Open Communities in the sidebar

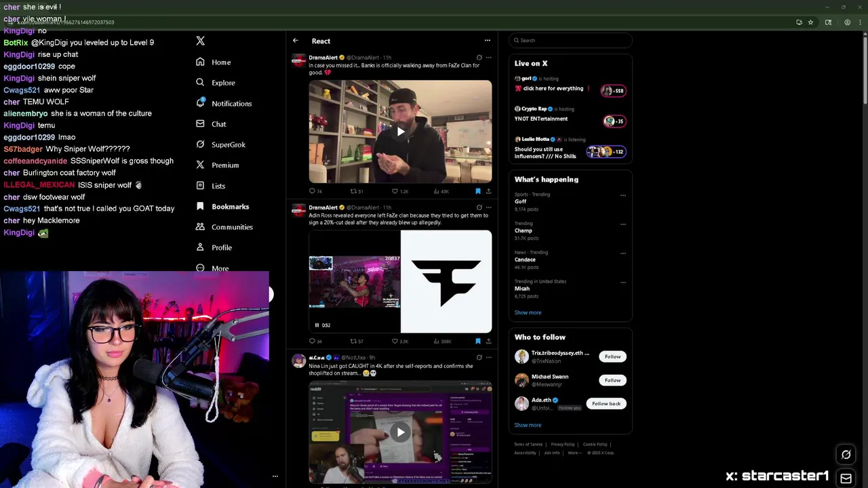pyautogui.click(x=224, y=227)
